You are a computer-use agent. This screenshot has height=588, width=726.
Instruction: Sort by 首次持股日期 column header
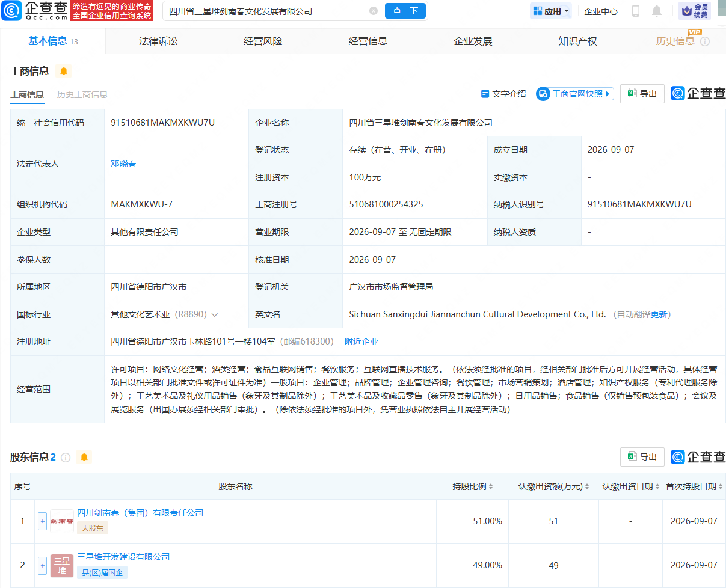click(694, 486)
